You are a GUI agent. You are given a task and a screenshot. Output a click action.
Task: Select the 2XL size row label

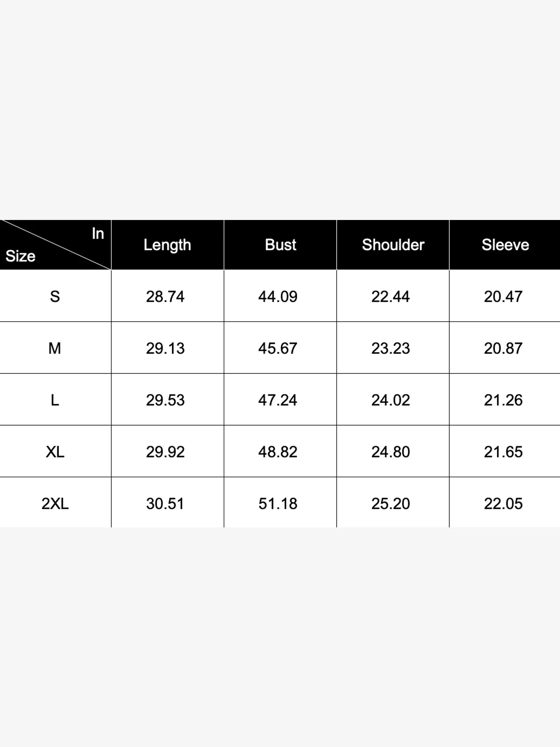click(x=55, y=503)
